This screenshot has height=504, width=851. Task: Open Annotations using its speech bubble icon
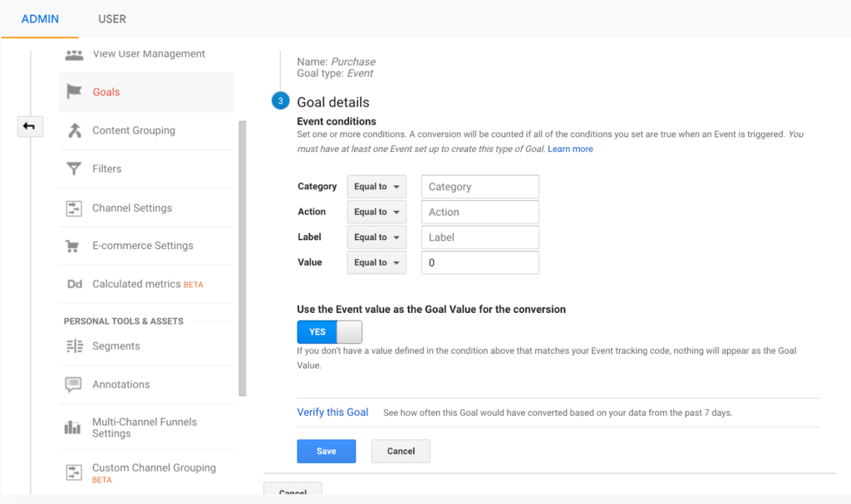75,384
